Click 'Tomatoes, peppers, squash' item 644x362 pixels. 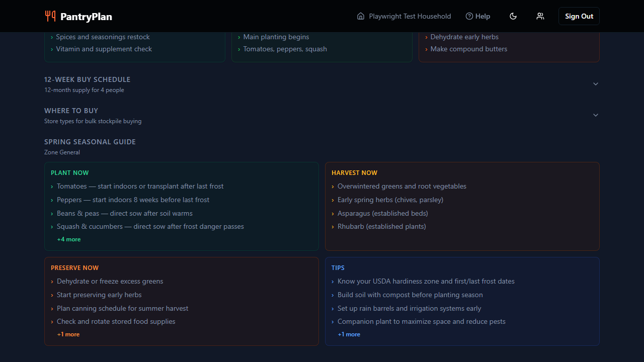point(285,49)
